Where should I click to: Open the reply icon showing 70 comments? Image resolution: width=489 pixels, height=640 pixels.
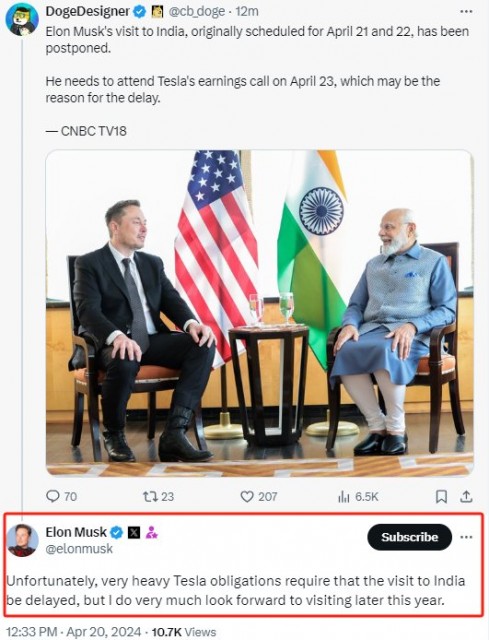(x=53, y=496)
